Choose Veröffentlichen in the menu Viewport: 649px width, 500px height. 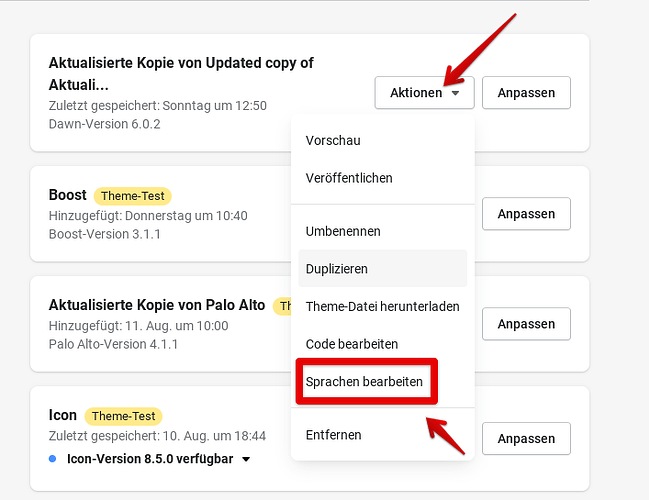coord(349,178)
